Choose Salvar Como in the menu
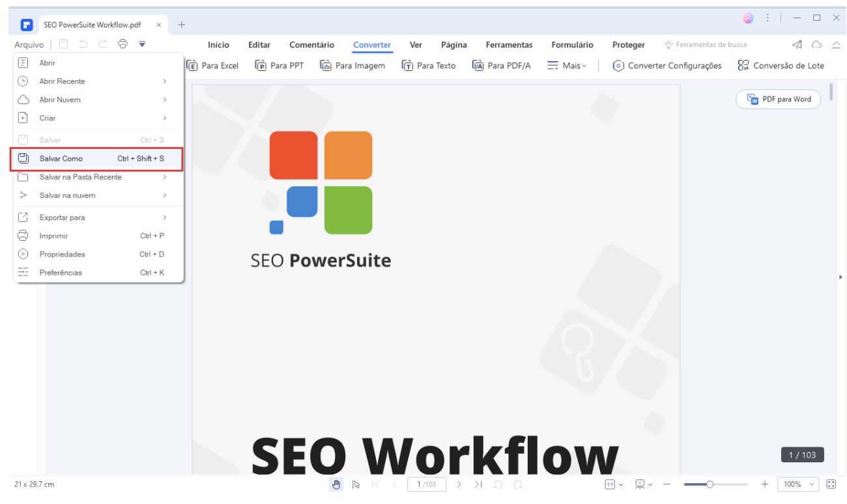Screen dimensions: 847x504 (96, 159)
